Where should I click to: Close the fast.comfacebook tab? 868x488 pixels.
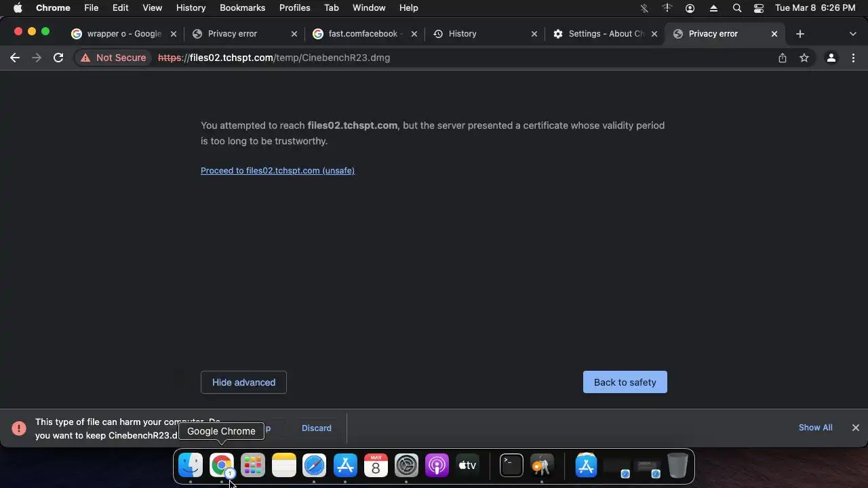414,34
